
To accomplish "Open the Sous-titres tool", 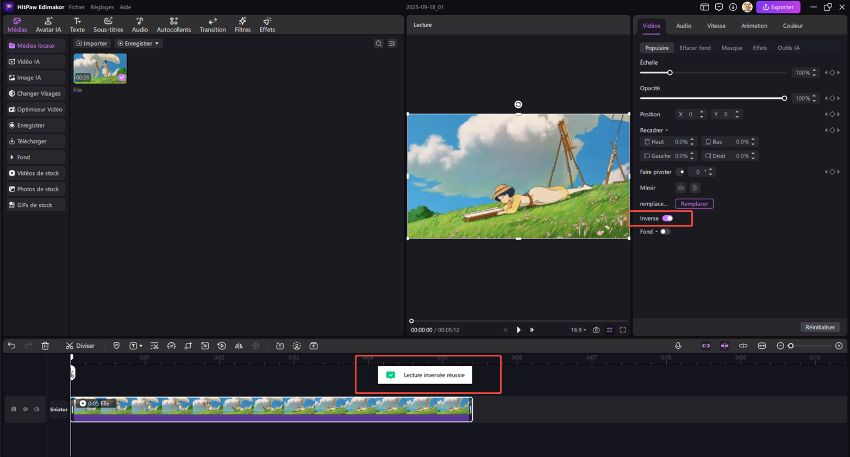I will [x=108, y=25].
